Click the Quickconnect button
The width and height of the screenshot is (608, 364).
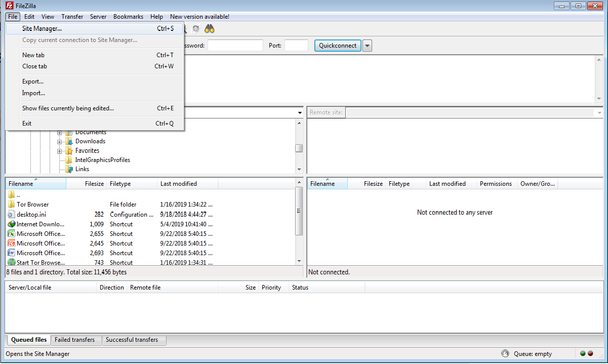(x=338, y=46)
